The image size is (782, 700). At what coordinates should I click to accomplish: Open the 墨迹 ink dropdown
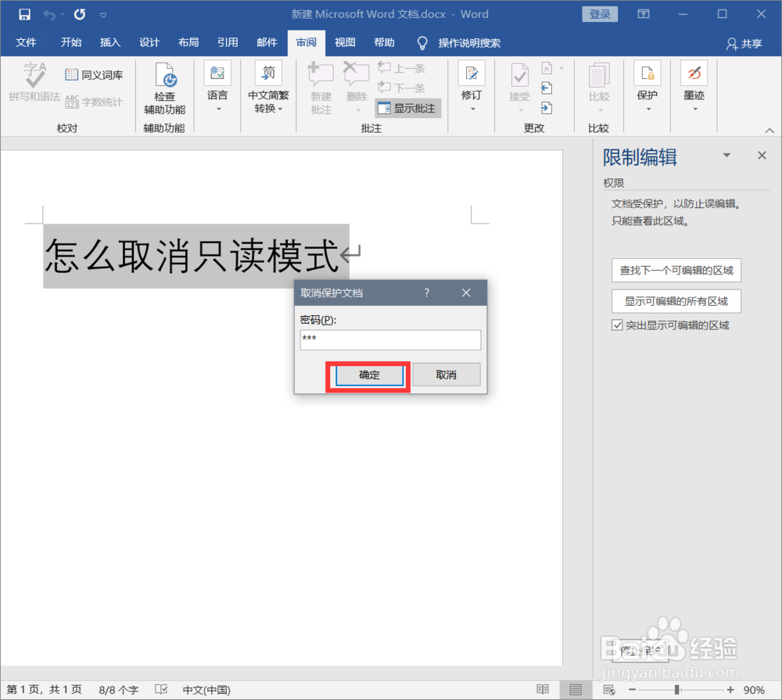694,87
